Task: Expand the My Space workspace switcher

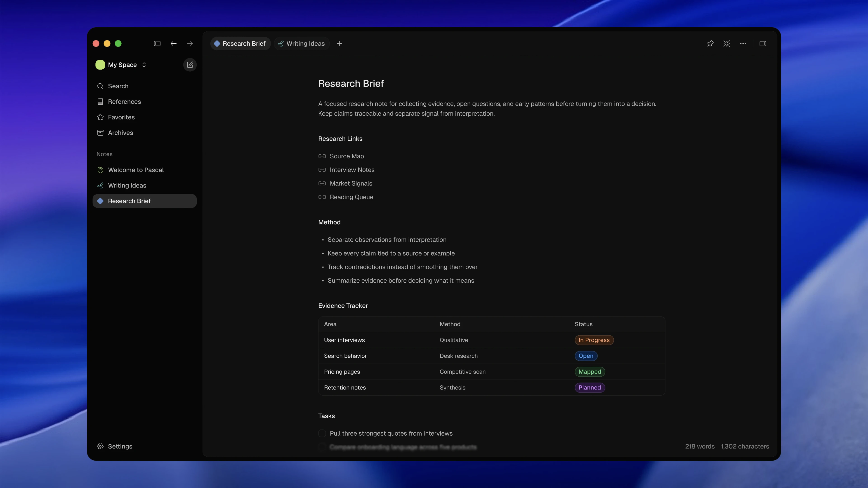Action: coord(144,65)
